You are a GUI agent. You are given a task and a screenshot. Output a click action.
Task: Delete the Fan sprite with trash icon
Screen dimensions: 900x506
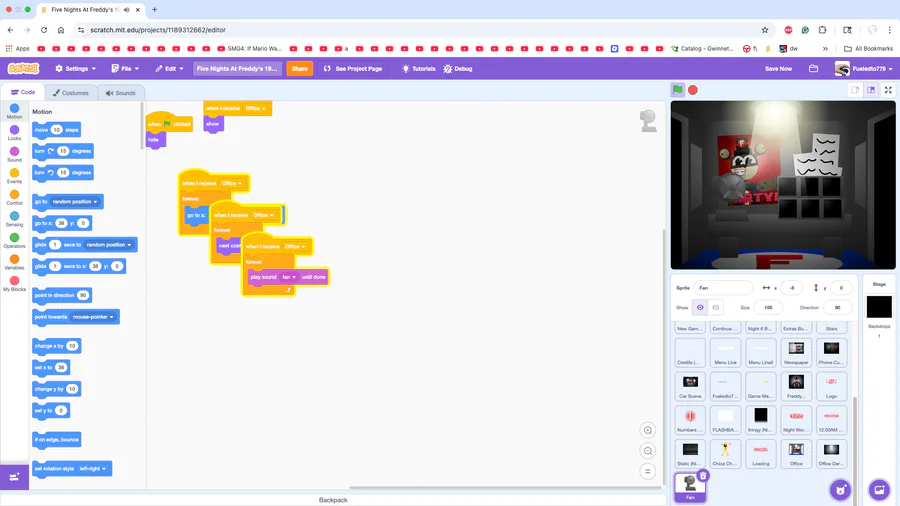pos(703,476)
